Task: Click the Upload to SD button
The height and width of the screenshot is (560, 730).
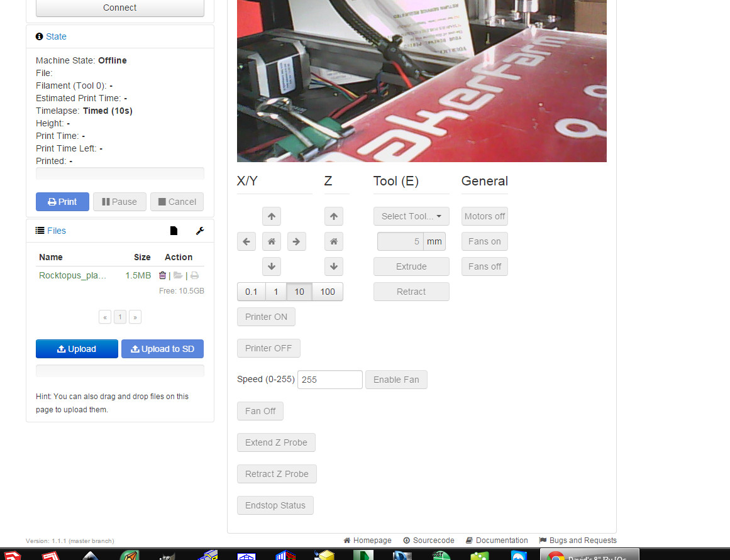Action: [162, 349]
